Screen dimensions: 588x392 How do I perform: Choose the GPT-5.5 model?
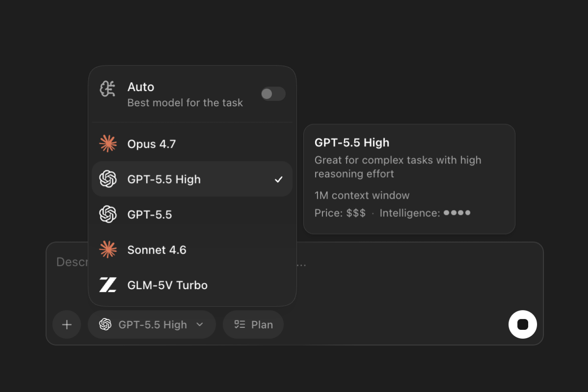pos(192,214)
